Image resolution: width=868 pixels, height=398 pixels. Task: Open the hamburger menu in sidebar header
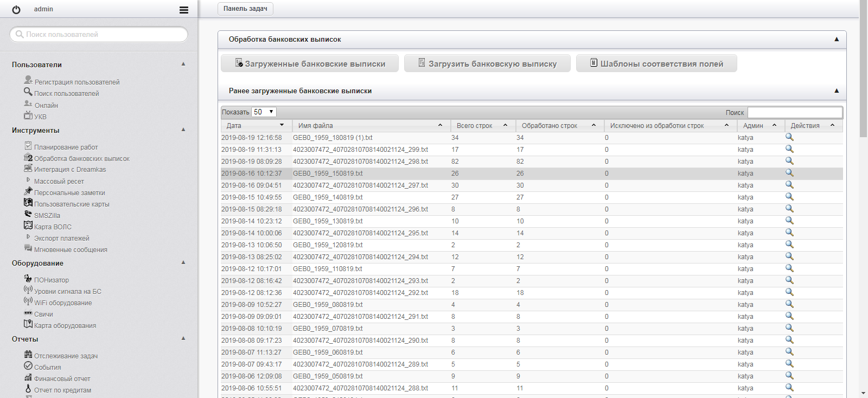184,10
